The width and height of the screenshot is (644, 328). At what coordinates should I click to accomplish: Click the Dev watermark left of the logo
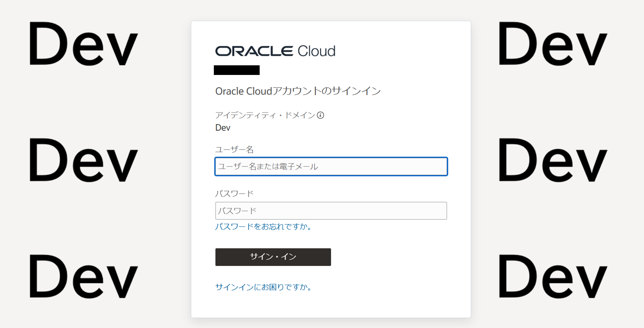[83, 44]
